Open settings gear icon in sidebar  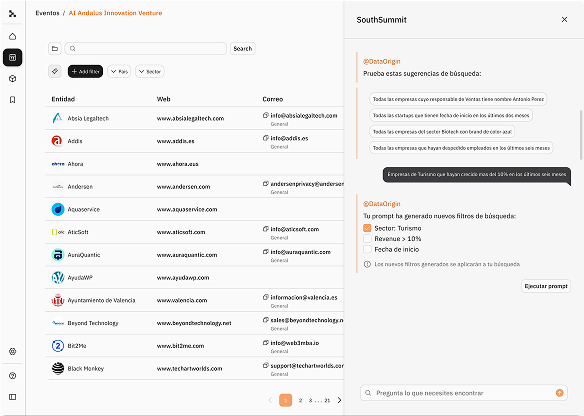pos(13,351)
